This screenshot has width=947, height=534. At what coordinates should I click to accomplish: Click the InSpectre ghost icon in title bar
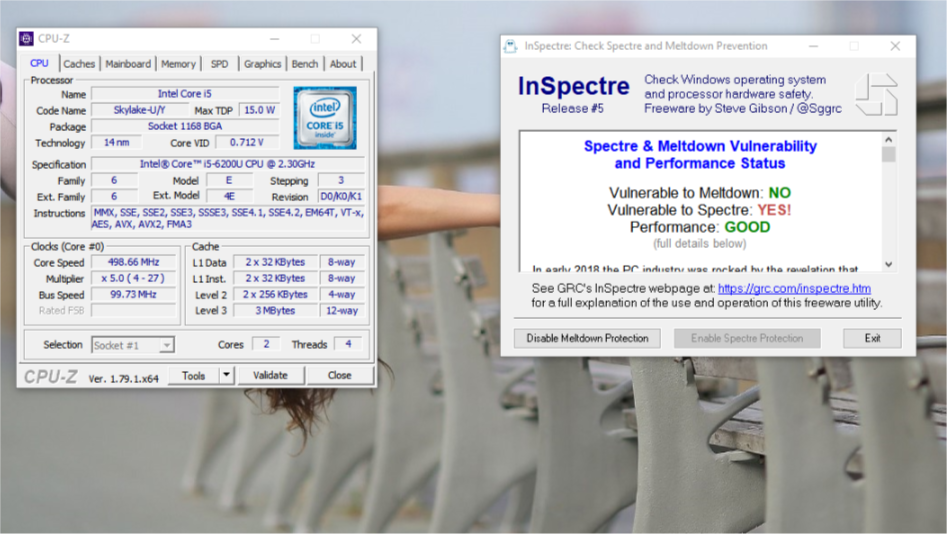pos(510,47)
